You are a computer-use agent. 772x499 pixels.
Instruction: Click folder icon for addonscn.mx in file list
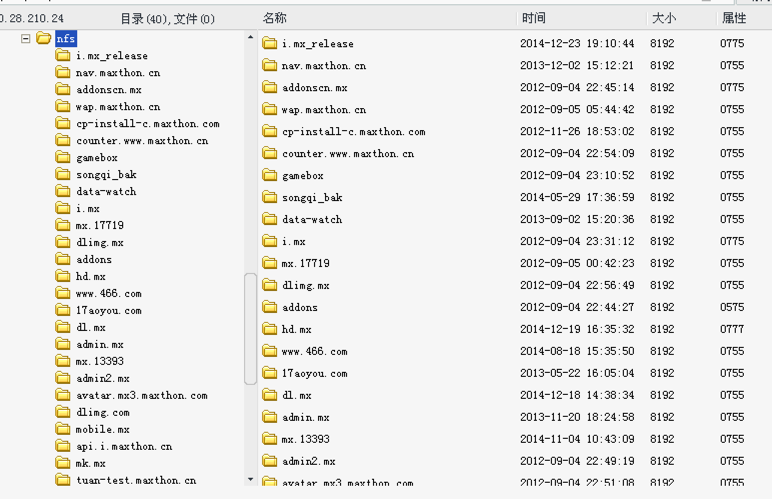pos(269,87)
